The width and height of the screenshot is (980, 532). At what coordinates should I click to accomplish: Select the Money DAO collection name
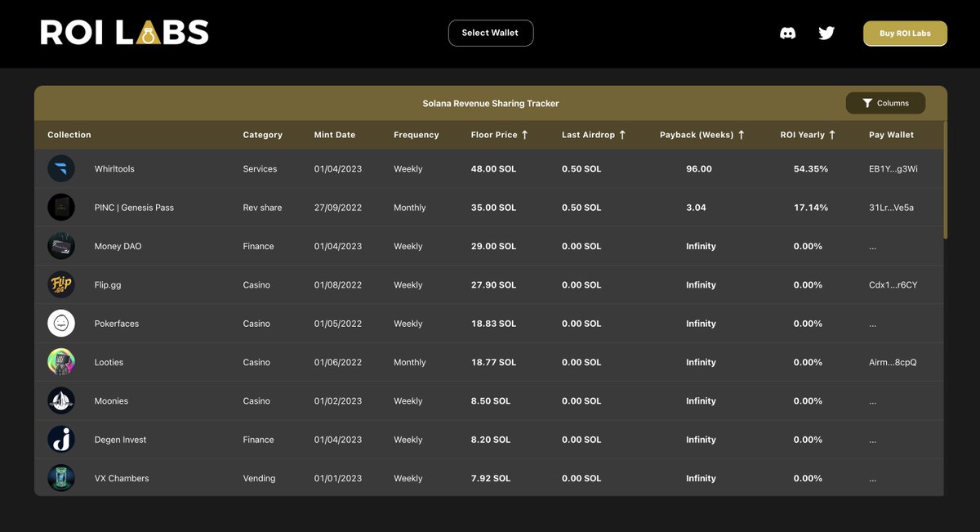tap(118, 246)
